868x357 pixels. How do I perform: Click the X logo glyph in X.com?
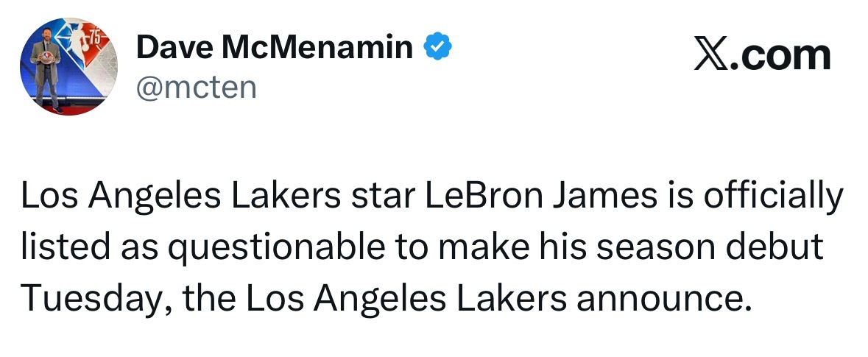point(710,56)
